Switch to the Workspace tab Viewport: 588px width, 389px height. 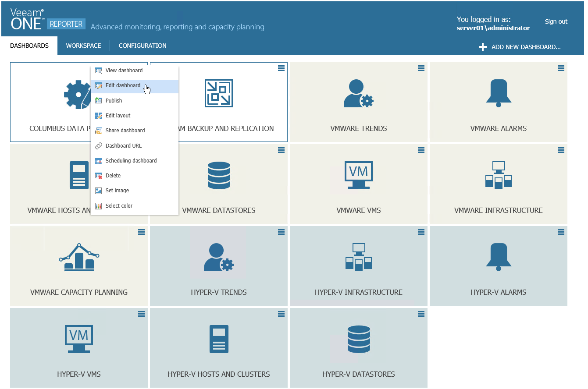pos(83,46)
